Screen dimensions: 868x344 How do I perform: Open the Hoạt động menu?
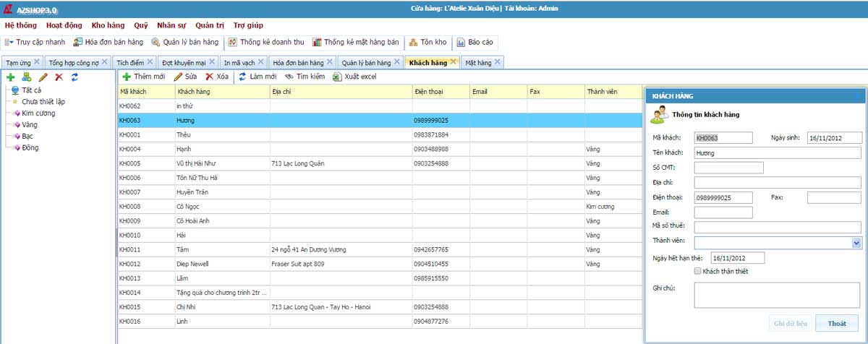point(64,25)
